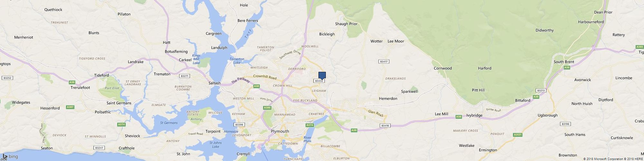This screenshot has width=644, height=161.
Task: Select the Torpoint label
Action: coord(213,131)
